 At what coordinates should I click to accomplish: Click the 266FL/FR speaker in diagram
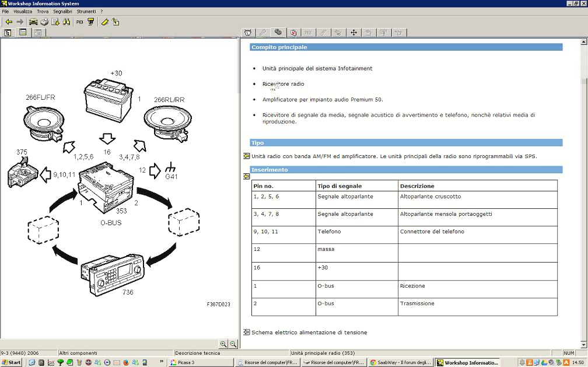click(44, 123)
